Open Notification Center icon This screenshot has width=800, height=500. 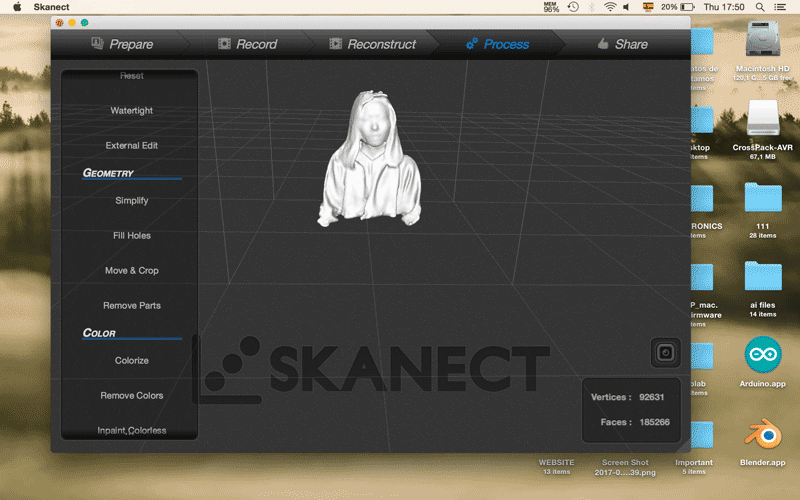click(780, 7)
